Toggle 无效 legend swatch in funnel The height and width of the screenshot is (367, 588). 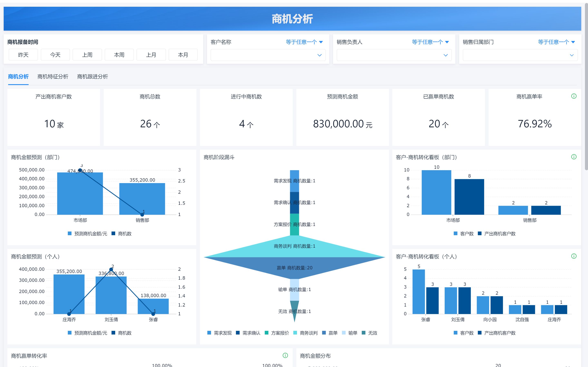363,333
